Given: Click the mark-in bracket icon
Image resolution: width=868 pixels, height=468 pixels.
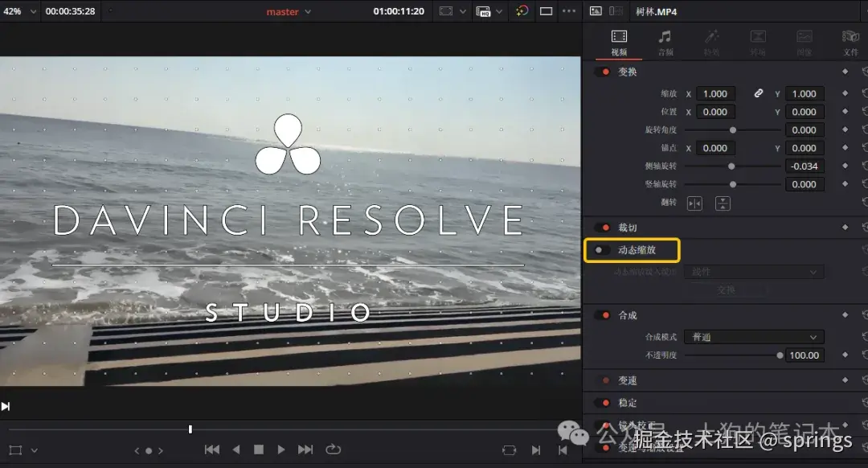Looking at the screenshot, I should 536,450.
